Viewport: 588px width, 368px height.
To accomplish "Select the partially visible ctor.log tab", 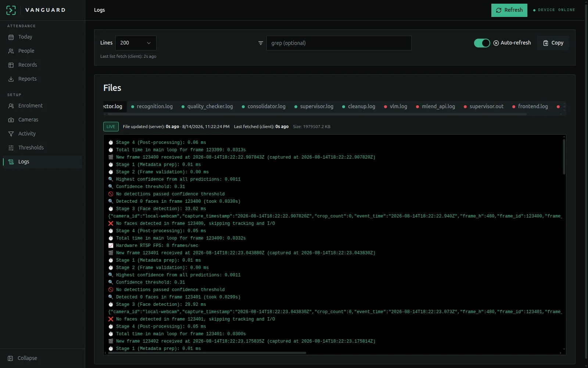I will pos(115,106).
